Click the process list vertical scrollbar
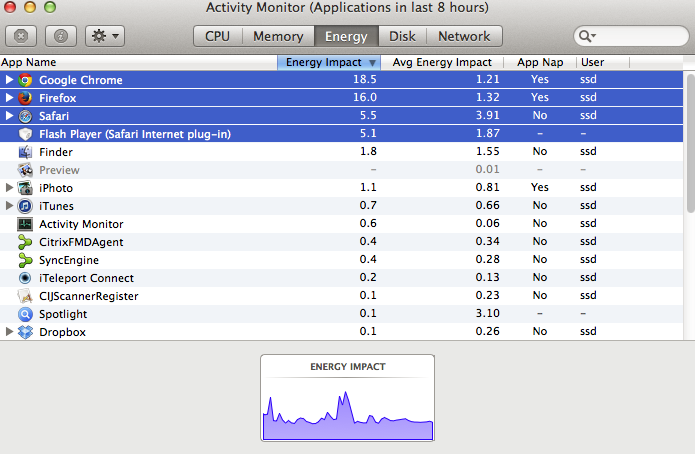695x454 pixels. pos(690,143)
